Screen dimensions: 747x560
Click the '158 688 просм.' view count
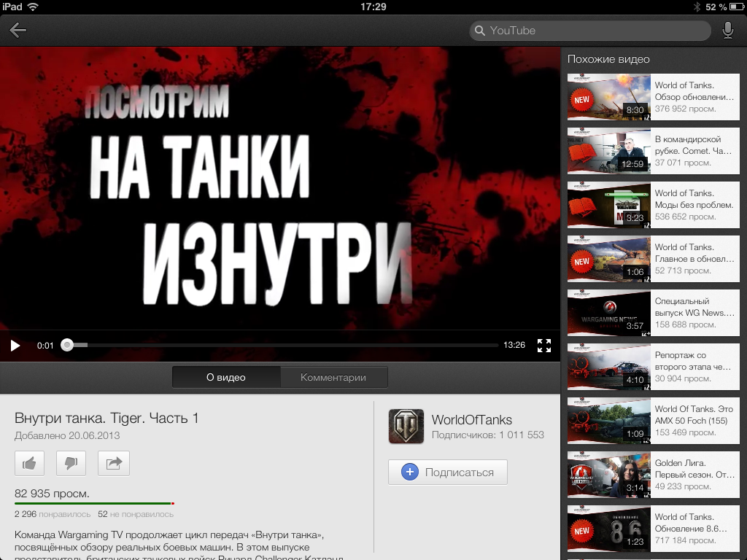coord(685,324)
